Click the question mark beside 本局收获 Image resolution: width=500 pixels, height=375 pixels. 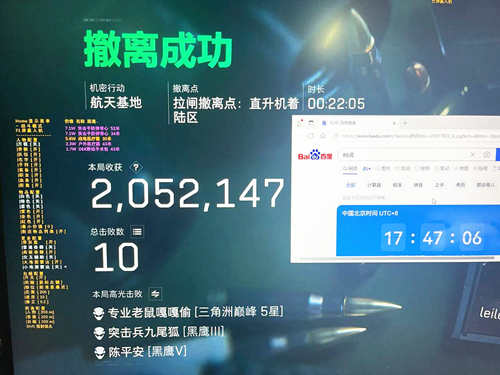pos(136,167)
